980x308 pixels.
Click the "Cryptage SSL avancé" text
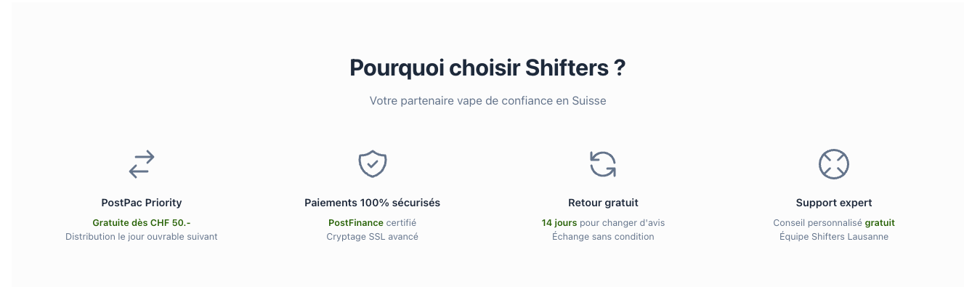(372, 237)
